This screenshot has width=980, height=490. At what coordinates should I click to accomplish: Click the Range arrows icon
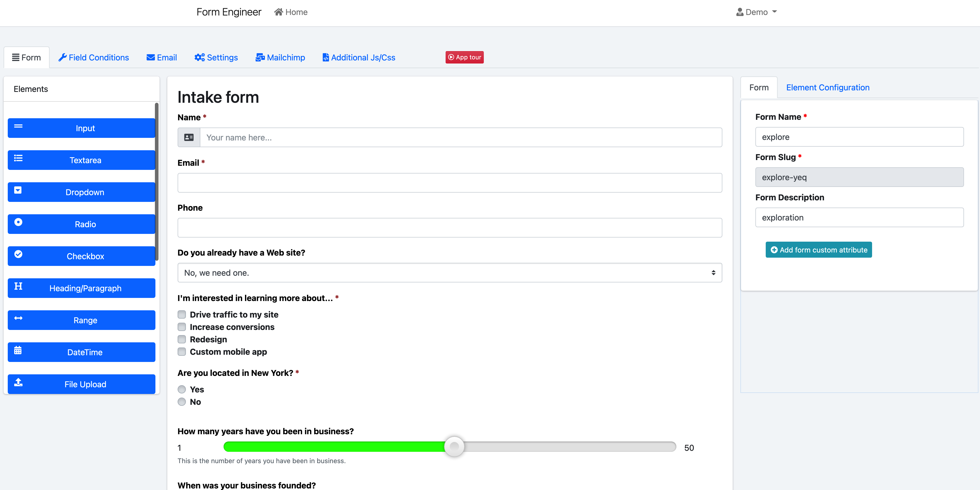click(18, 318)
